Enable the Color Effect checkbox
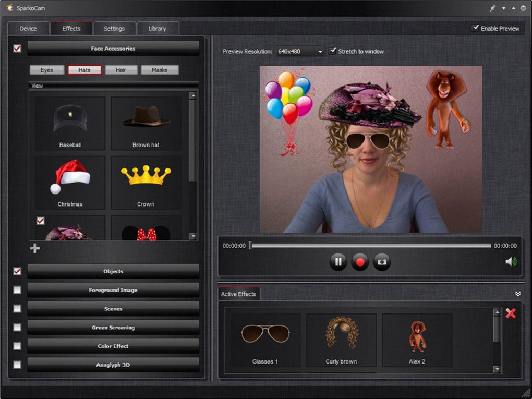 pos(17,346)
